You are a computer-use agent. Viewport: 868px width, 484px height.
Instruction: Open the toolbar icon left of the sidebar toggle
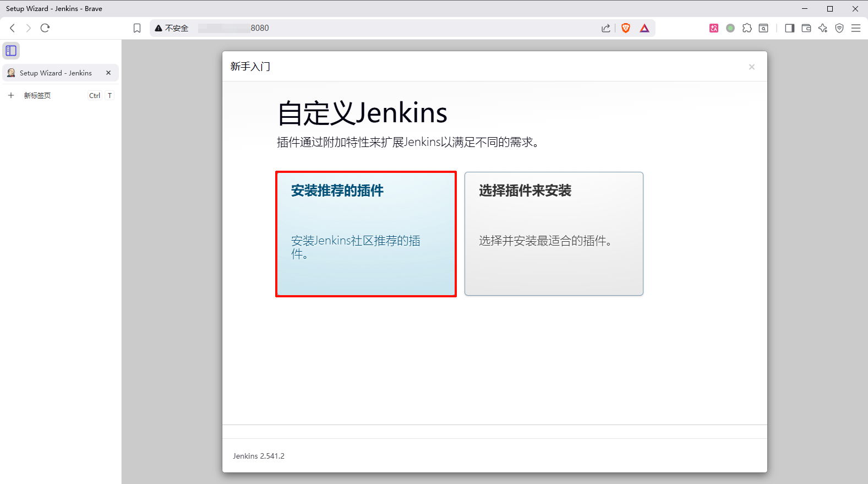pos(763,28)
